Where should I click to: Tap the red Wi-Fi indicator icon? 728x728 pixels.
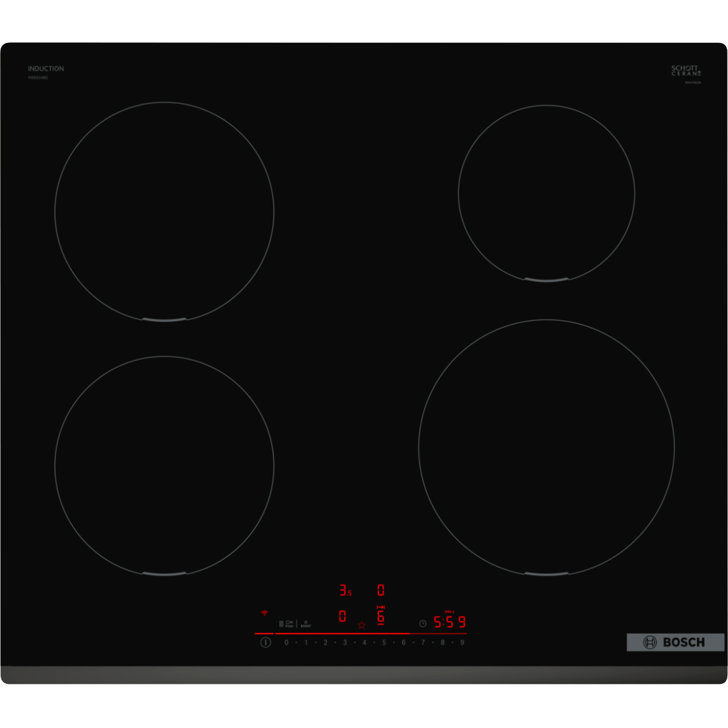(x=264, y=613)
